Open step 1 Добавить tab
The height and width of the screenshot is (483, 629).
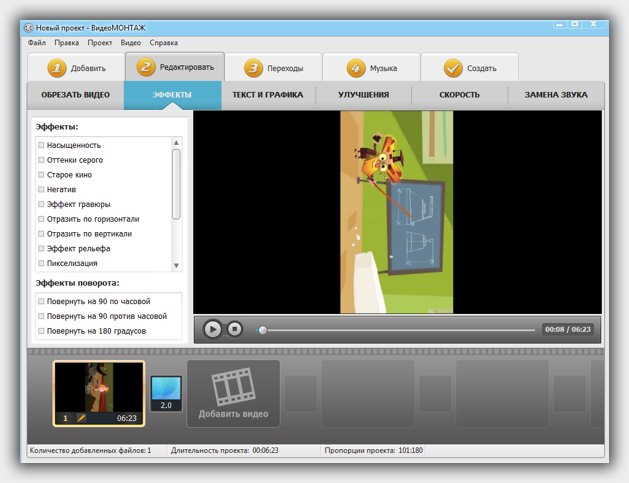pyautogui.click(x=75, y=68)
